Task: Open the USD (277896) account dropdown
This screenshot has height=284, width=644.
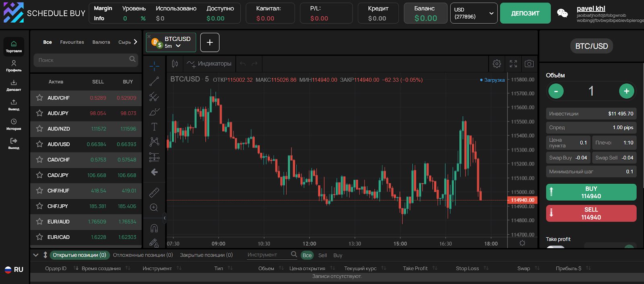Action: (x=474, y=13)
